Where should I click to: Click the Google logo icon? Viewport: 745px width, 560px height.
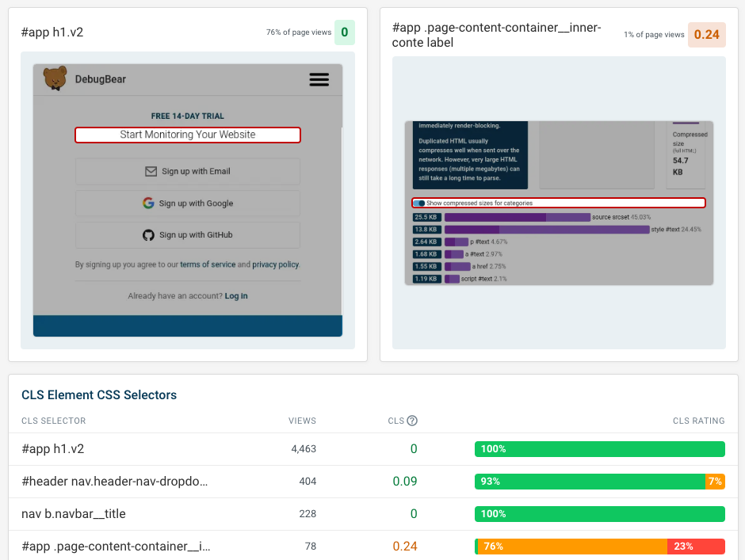click(x=148, y=203)
